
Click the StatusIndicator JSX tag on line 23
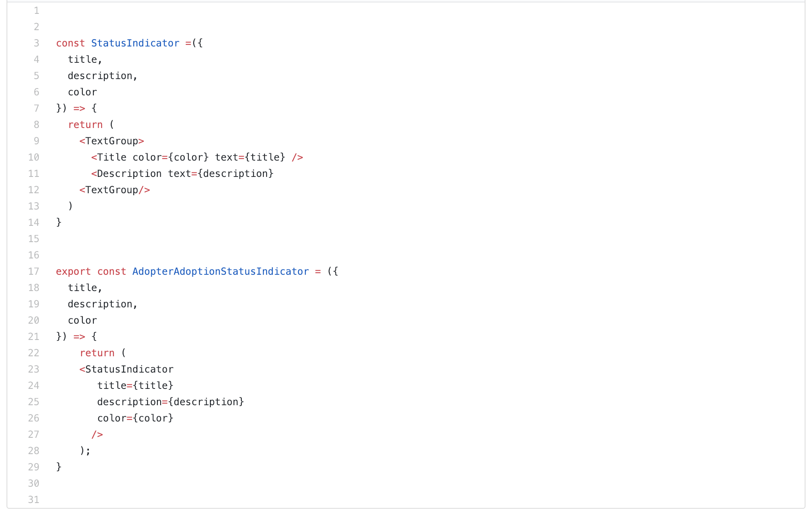(126, 369)
